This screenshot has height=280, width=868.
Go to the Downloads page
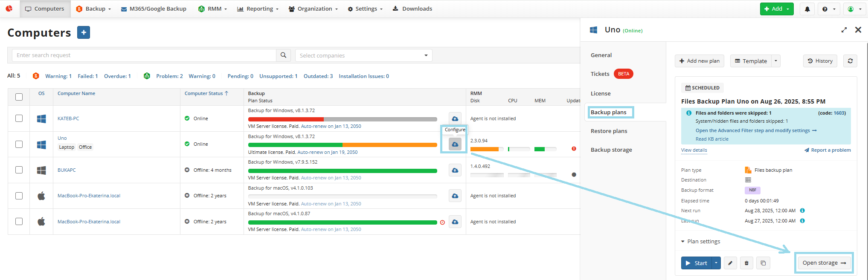coord(412,9)
